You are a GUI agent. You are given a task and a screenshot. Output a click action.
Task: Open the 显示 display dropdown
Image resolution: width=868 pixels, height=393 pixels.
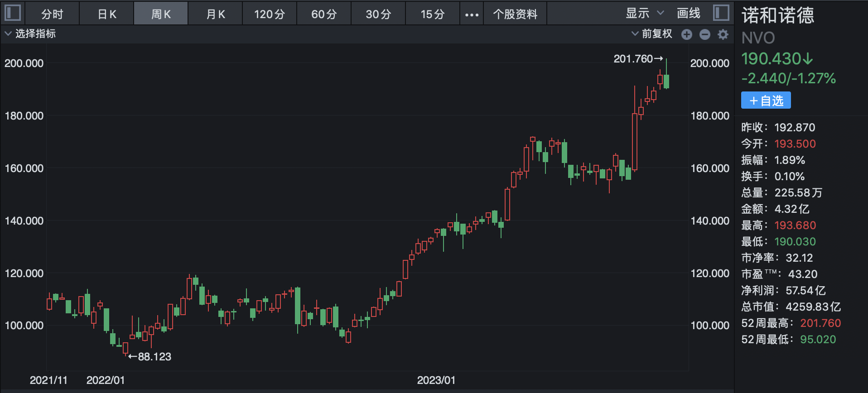tap(644, 14)
